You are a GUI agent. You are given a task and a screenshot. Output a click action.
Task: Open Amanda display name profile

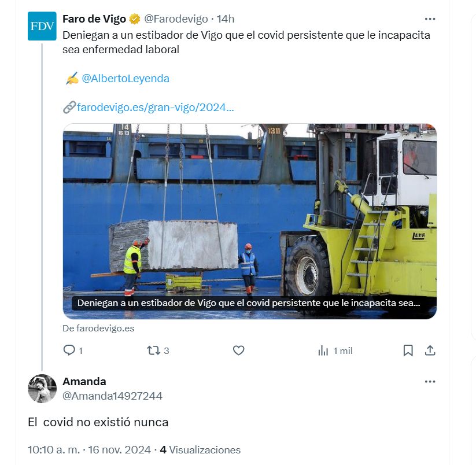click(x=84, y=382)
